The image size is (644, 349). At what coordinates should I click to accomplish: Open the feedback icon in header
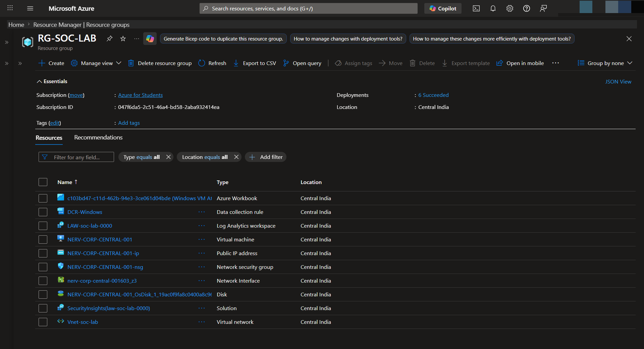[x=543, y=8]
